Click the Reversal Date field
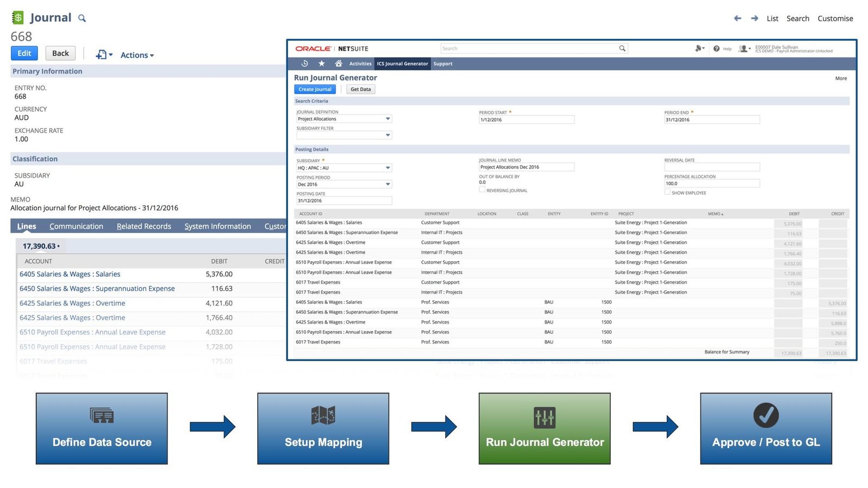The height and width of the screenshot is (488, 868). (x=712, y=167)
